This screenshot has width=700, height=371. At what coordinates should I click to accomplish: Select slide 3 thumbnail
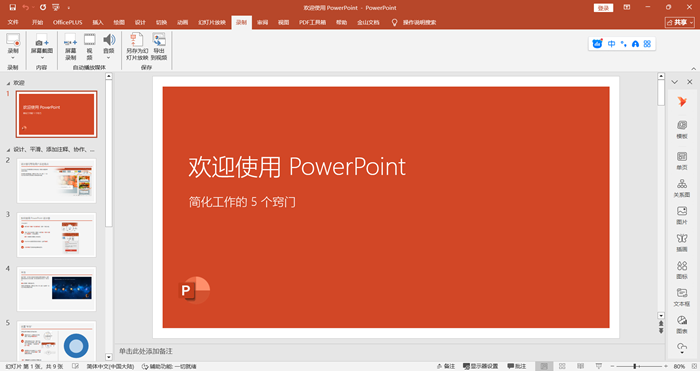tap(56, 235)
